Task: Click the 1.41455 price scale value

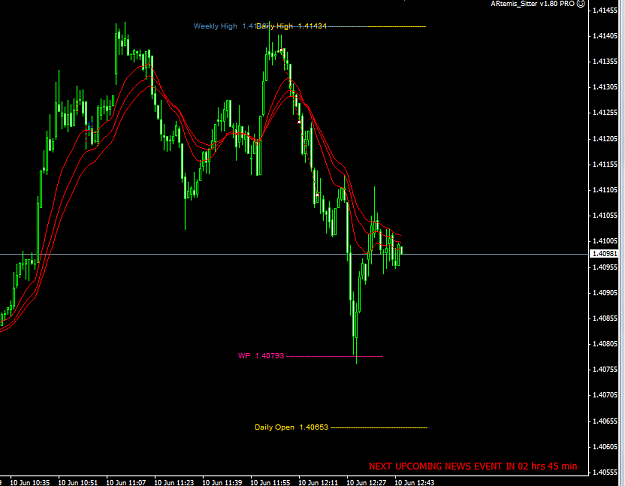Action: click(605, 10)
